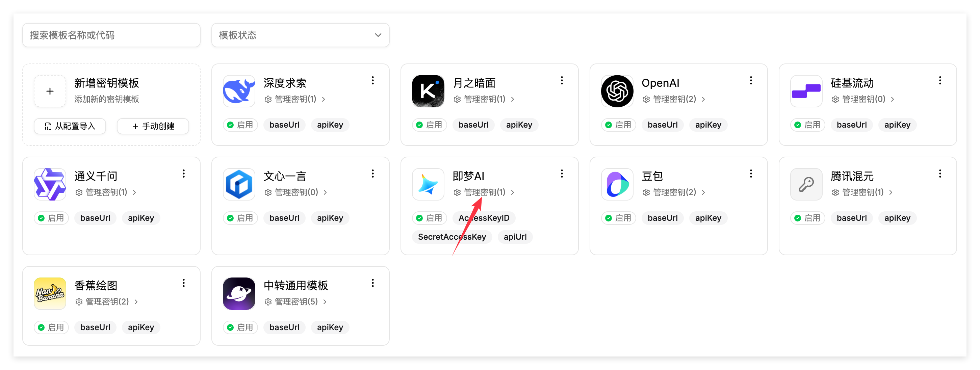
Task: Click the 香蕉绘图 Nano Banana logo
Action: [50, 294]
